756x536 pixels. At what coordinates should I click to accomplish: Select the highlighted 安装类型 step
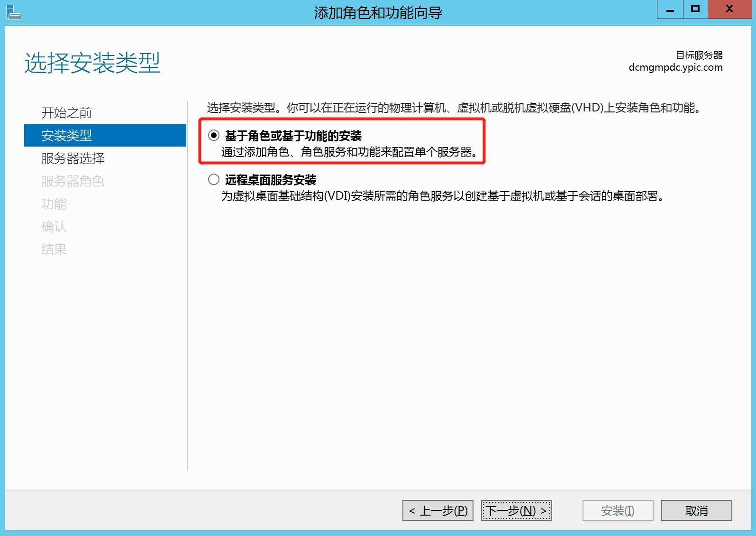click(66, 136)
